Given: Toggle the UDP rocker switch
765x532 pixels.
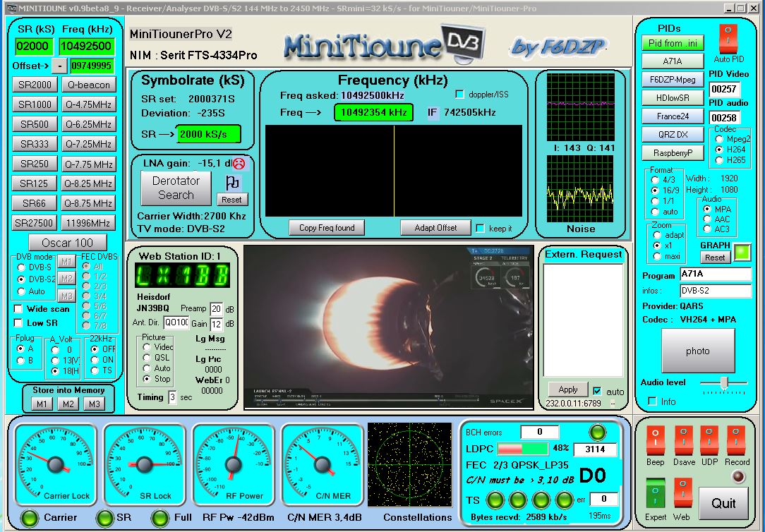Looking at the screenshot, I should [709, 440].
